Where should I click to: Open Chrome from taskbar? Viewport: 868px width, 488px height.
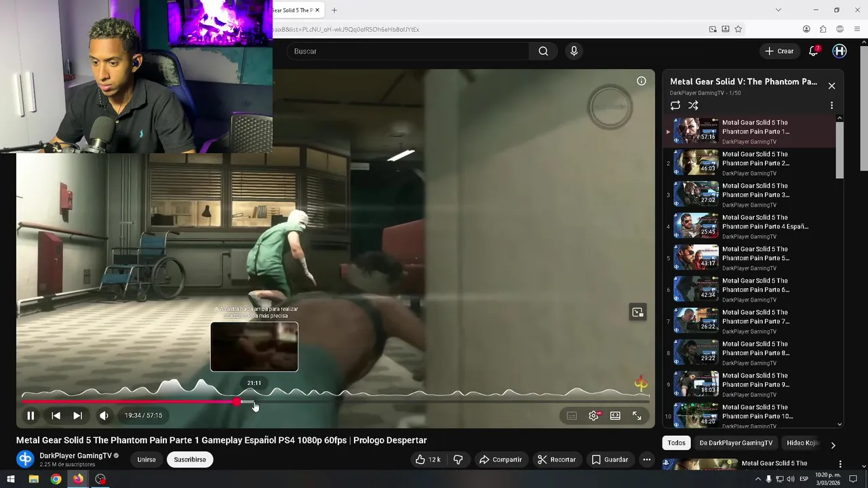pyautogui.click(x=56, y=479)
